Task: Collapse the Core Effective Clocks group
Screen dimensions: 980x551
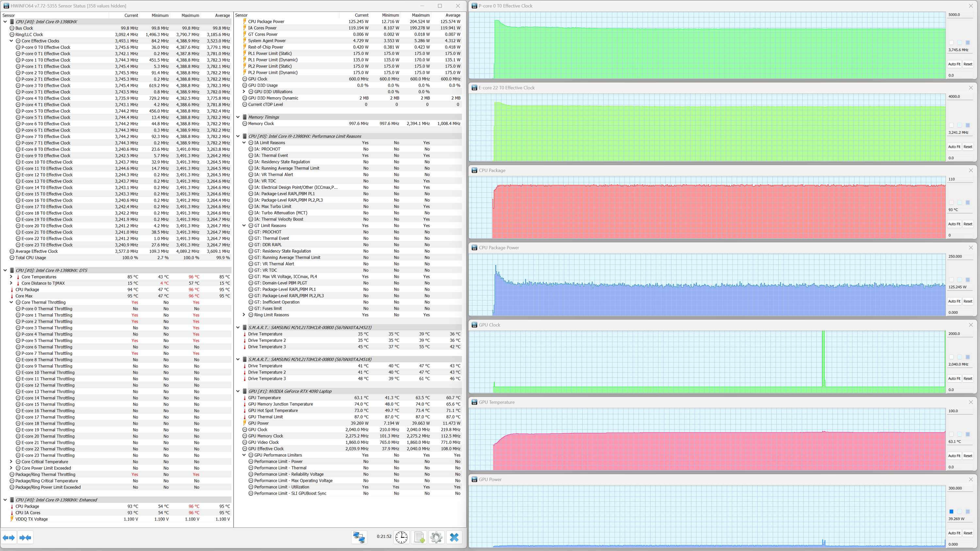Action: 11,41
